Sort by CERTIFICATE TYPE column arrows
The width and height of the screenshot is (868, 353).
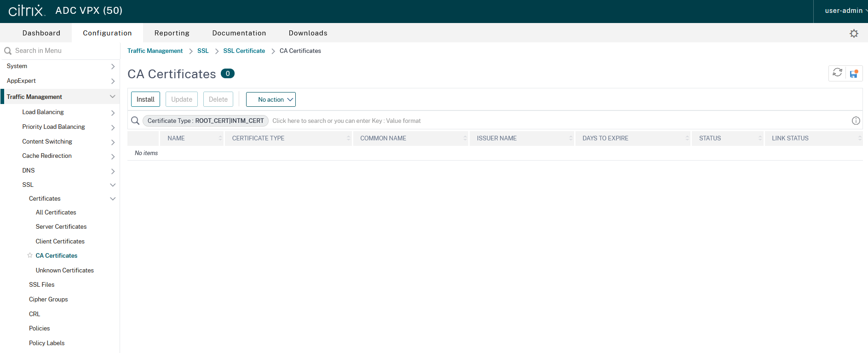click(348, 138)
